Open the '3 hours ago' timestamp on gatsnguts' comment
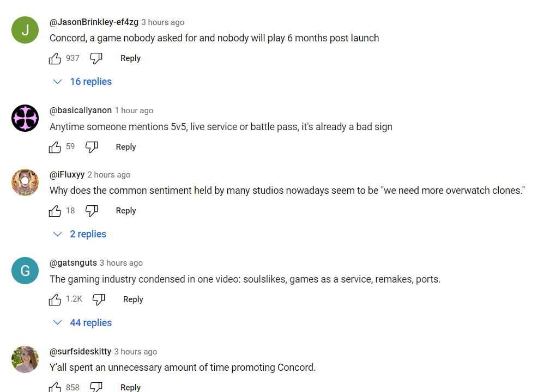Screen dimensions: 550x392 tap(121, 263)
